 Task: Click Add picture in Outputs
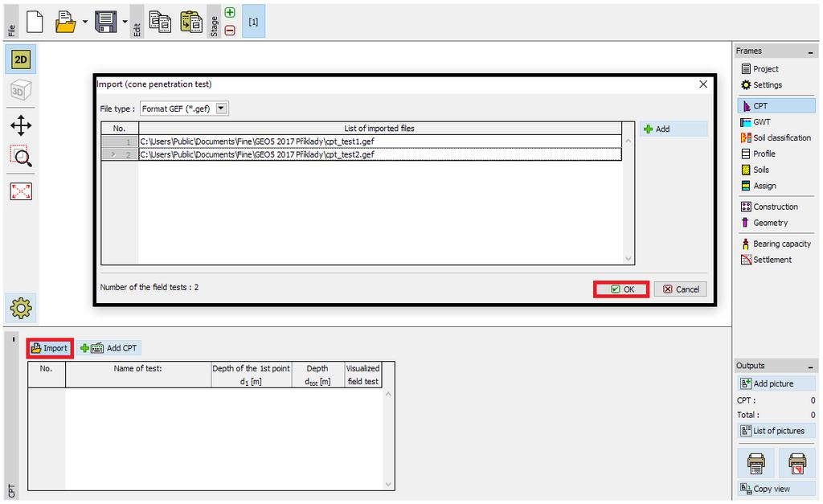pos(777,383)
